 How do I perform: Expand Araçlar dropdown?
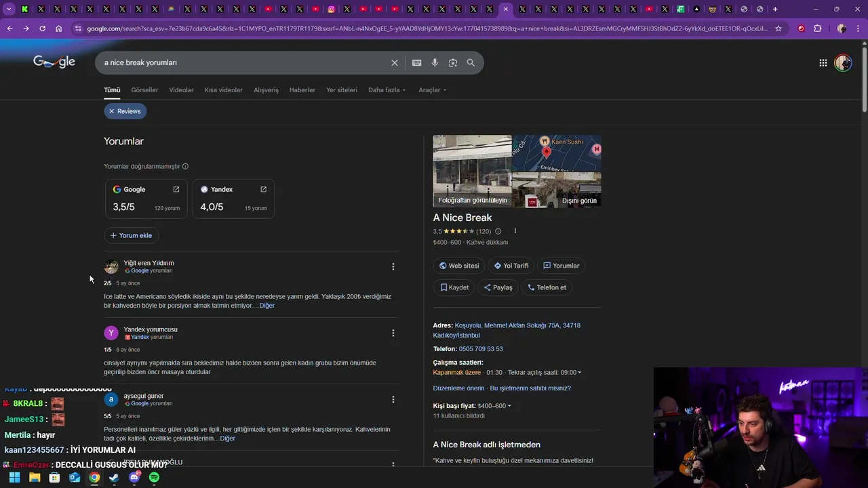click(433, 90)
